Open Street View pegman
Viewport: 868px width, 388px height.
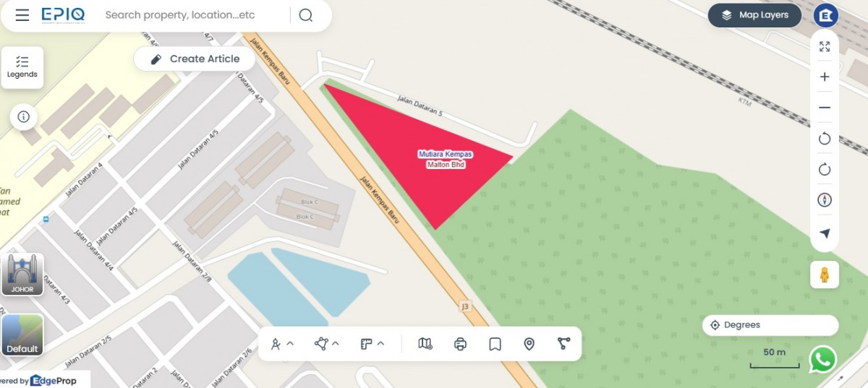click(x=825, y=275)
